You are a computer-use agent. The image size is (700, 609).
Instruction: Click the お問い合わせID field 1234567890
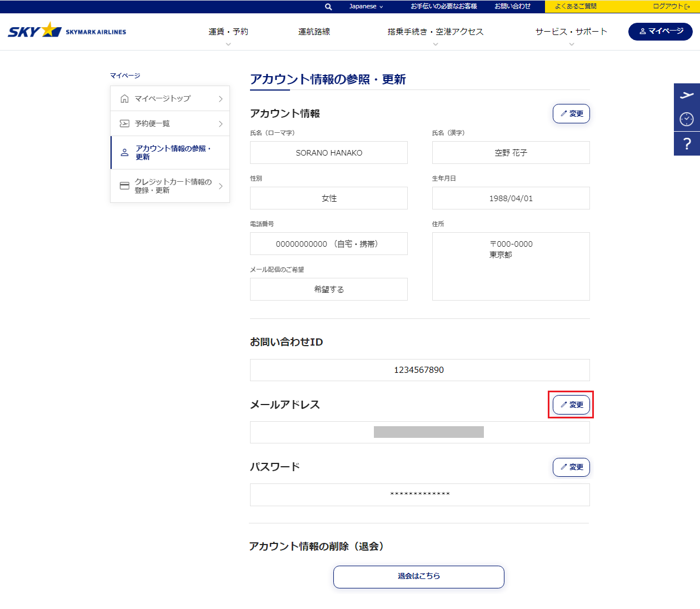[419, 370]
